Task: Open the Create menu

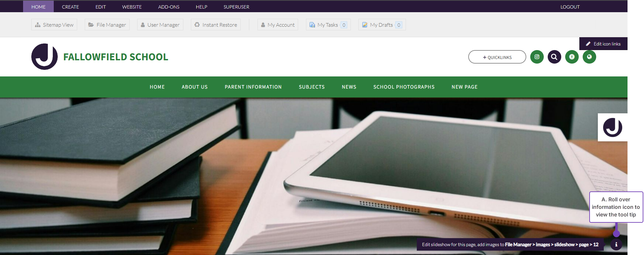Action: (x=70, y=7)
